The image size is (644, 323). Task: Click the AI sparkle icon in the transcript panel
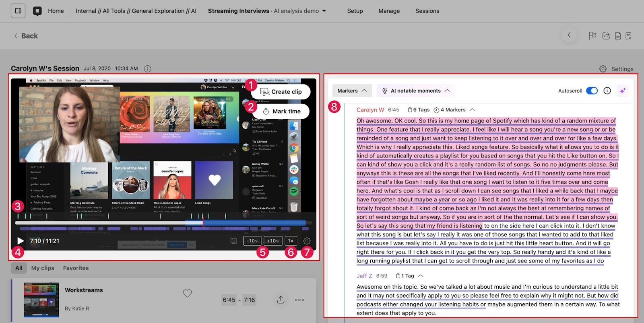[623, 91]
